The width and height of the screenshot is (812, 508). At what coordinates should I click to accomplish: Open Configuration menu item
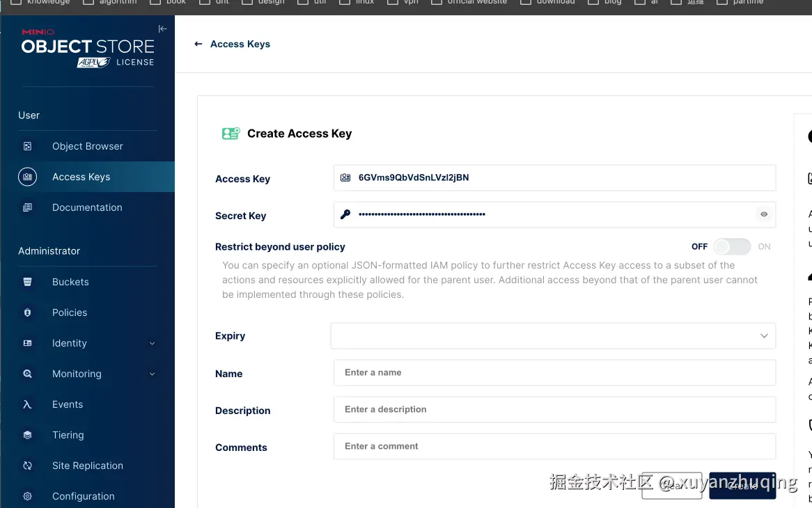click(x=88, y=496)
